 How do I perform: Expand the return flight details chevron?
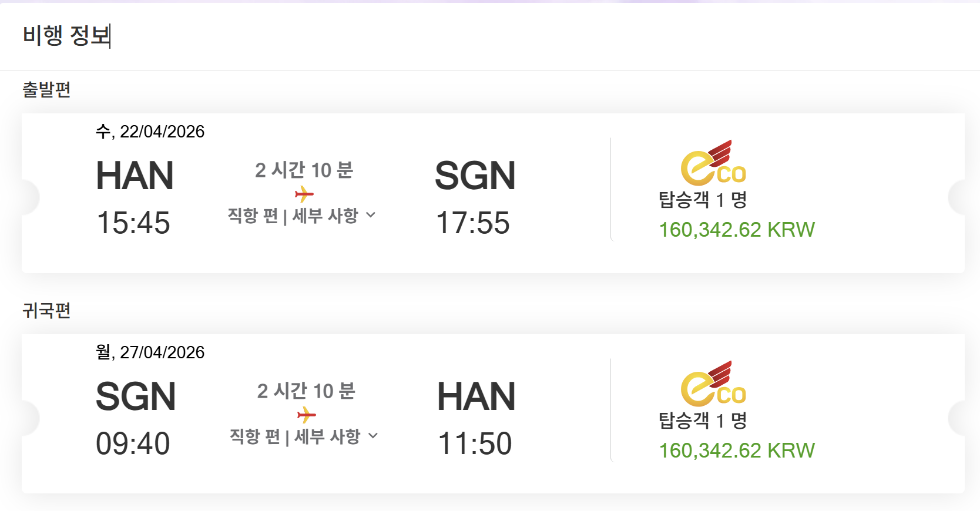click(373, 436)
